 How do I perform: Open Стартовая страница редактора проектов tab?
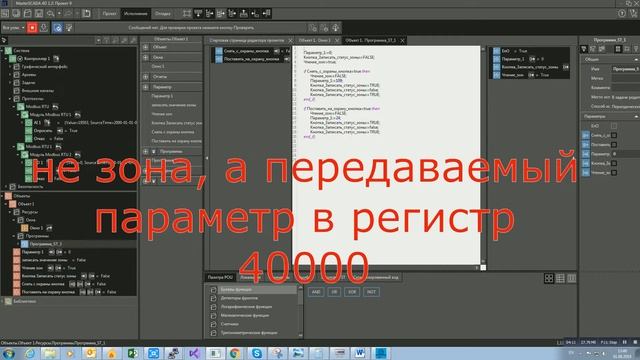(x=247, y=40)
